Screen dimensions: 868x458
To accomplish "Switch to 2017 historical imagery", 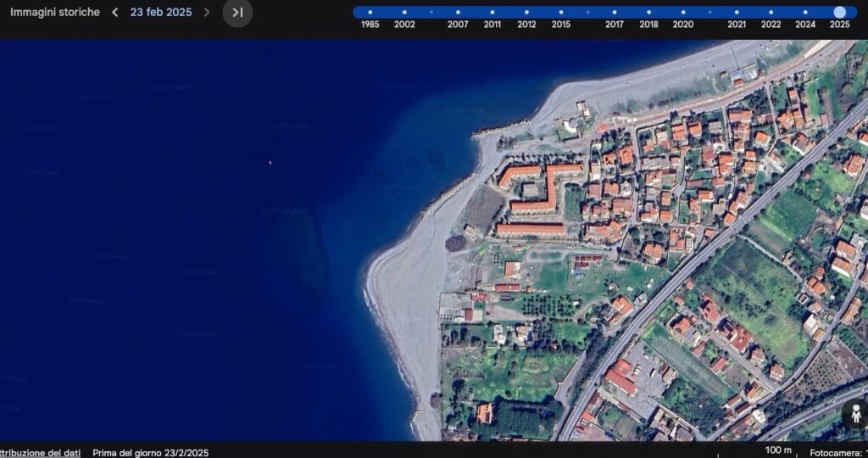I will coord(615,13).
